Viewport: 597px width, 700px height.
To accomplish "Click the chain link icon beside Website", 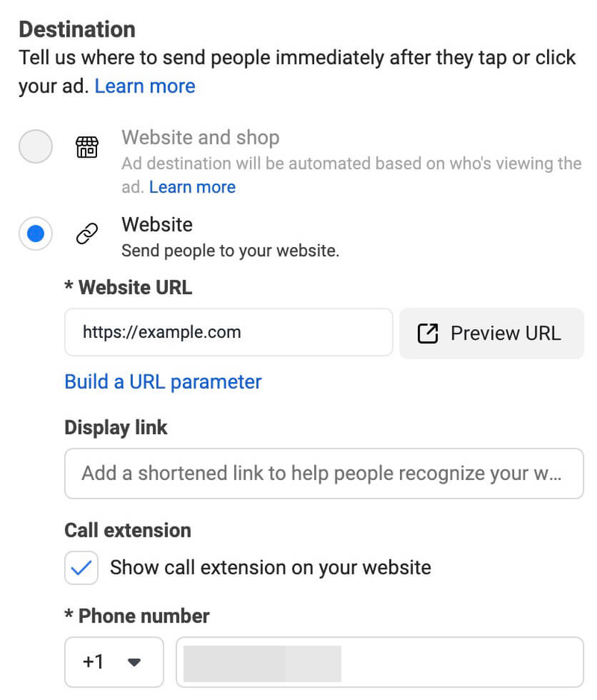I will [87, 234].
